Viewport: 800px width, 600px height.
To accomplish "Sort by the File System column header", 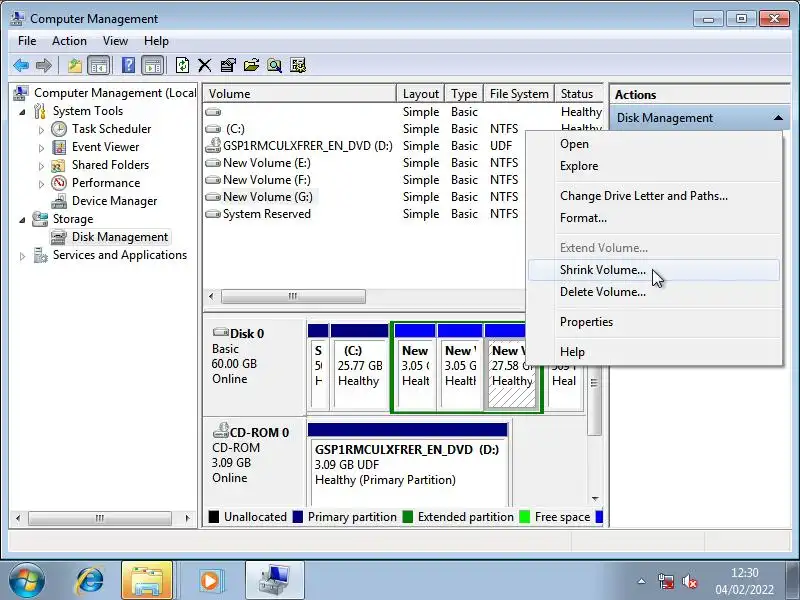I will (x=519, y=94).
